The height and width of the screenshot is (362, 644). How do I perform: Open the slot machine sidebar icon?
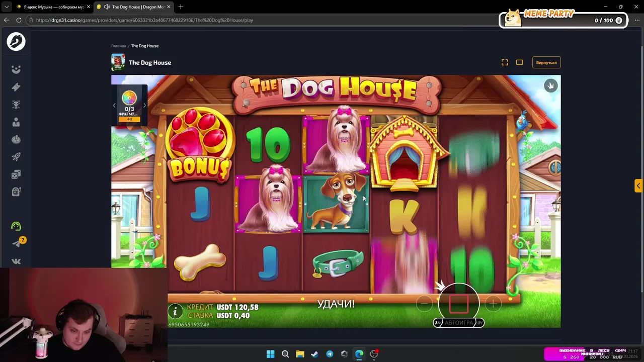[16, 192]
